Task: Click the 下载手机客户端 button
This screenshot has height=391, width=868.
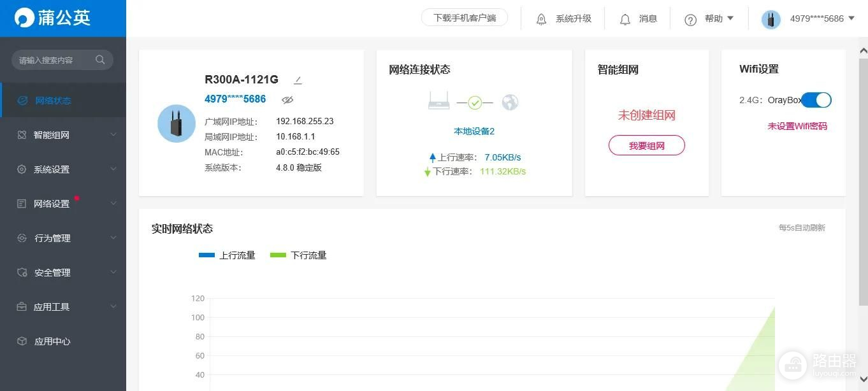Action: (464, 18)
